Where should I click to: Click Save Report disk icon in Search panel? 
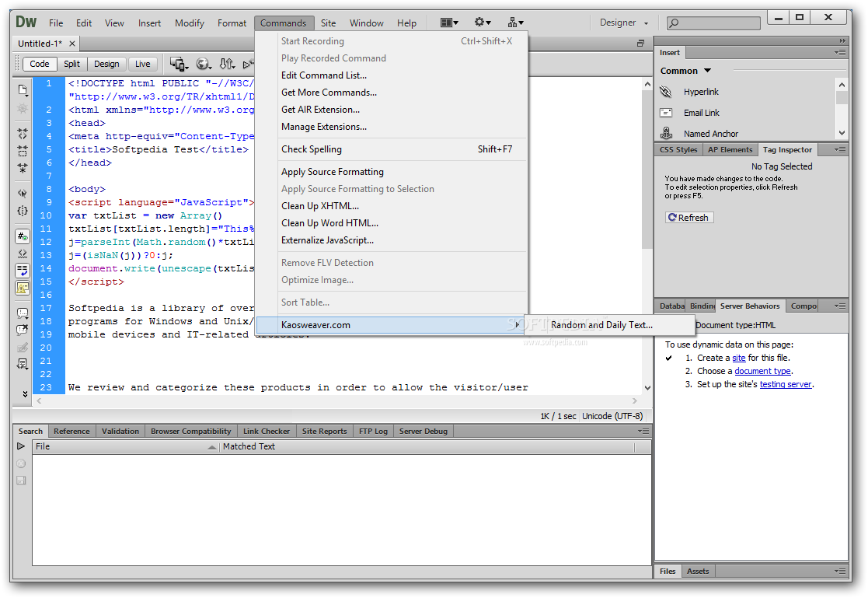click(21, 481)
